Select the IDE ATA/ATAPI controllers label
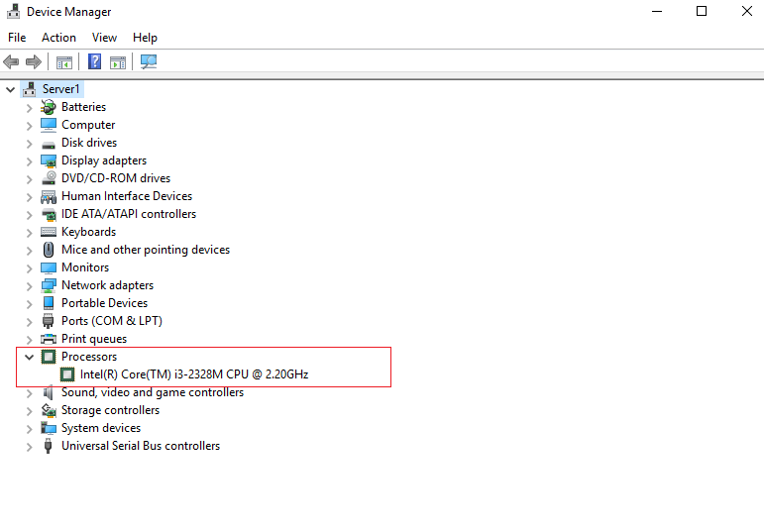Image resolution: width=764 pixels, height=532 pixels. (x=129, y=214)
